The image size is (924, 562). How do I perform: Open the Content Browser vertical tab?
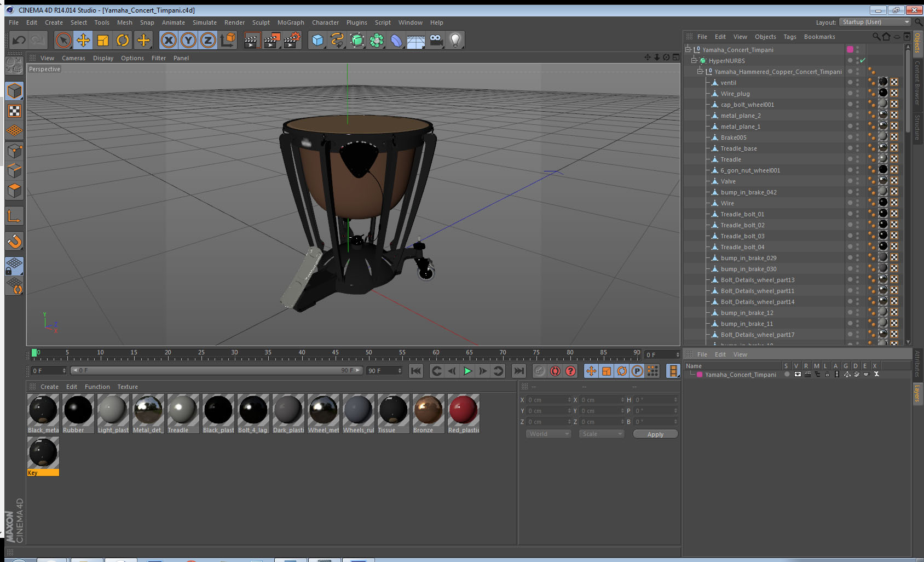pyautogui.click(x=917, y=82)
